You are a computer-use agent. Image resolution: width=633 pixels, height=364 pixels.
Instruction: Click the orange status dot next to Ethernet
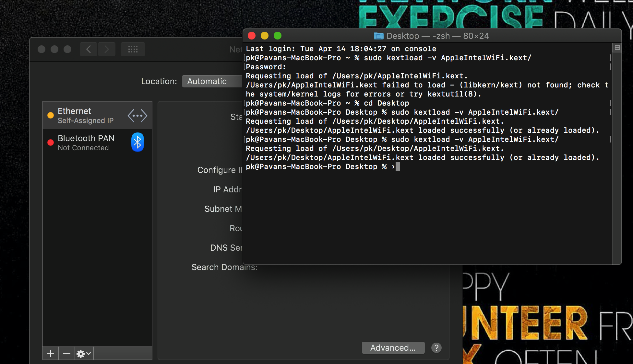(x=51, y=115)
